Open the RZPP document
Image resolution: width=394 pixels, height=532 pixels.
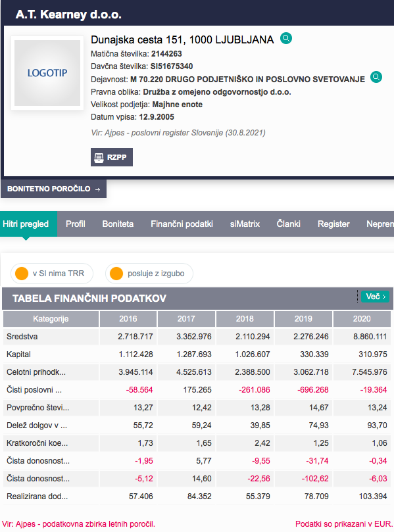(x=112, y=157)
